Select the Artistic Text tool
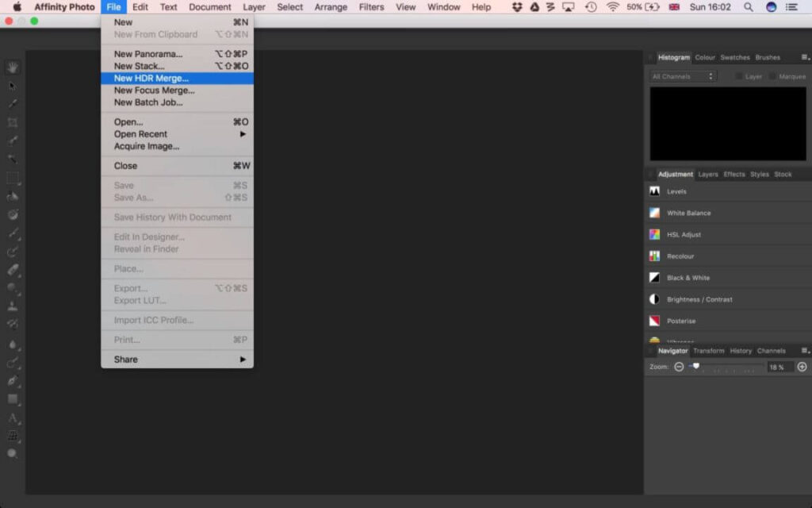The image size is (812, 508). 13,418
